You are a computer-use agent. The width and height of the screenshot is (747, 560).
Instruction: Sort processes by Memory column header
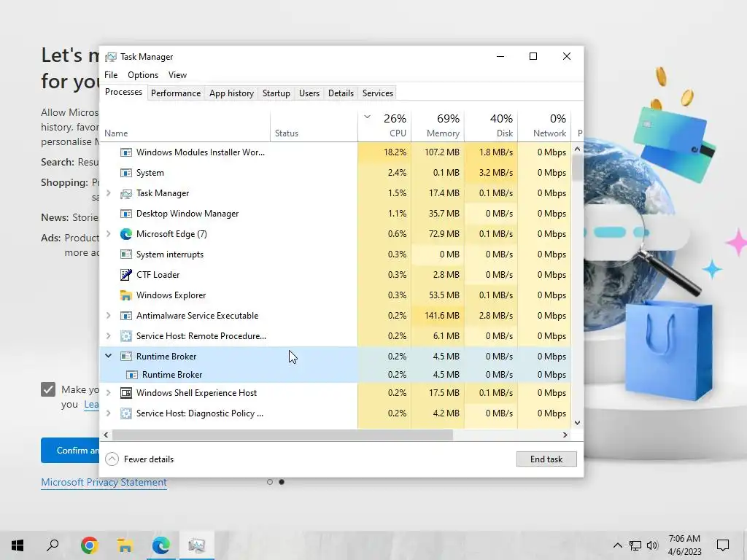[438, 126]
